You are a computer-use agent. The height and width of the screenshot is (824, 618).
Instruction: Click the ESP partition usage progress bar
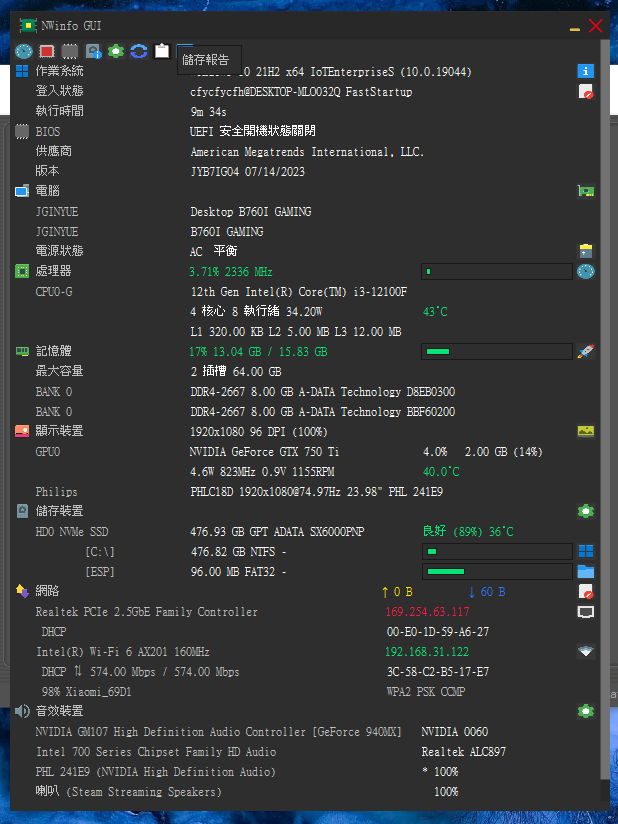497,571
